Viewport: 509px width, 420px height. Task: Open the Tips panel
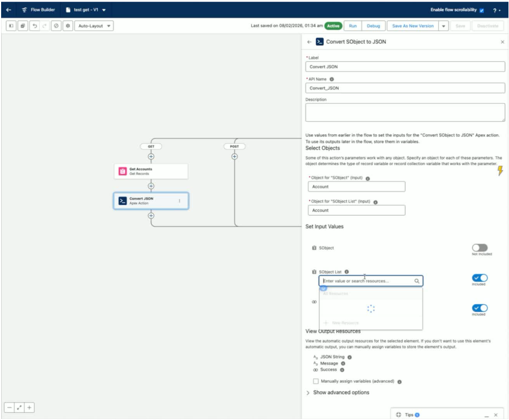(408, 415)
